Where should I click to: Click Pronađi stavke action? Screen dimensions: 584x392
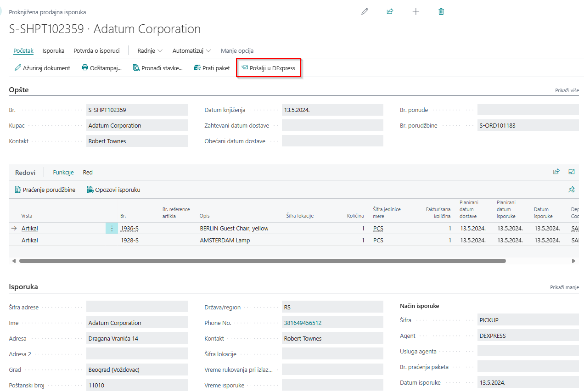(157, 68)
